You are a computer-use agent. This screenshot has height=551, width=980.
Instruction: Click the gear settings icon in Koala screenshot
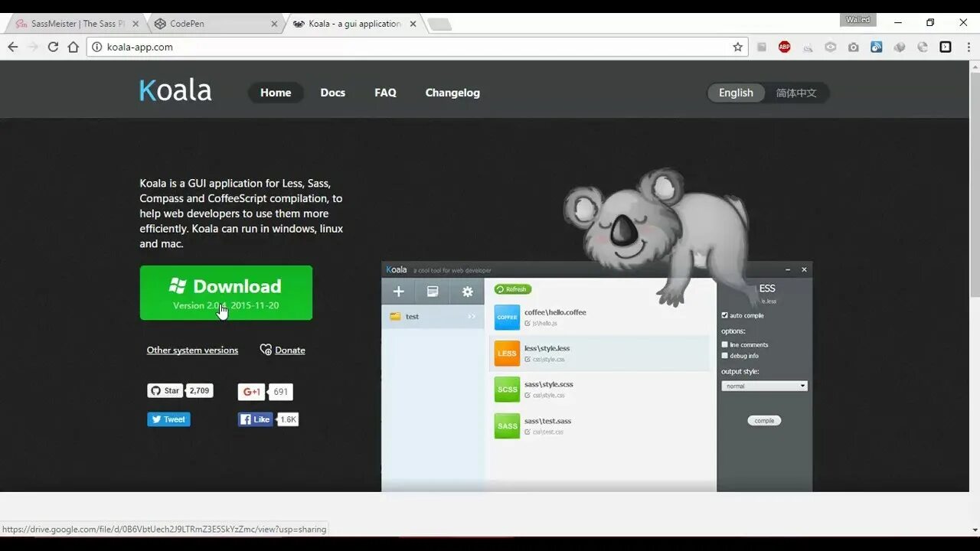coord(467,292)
